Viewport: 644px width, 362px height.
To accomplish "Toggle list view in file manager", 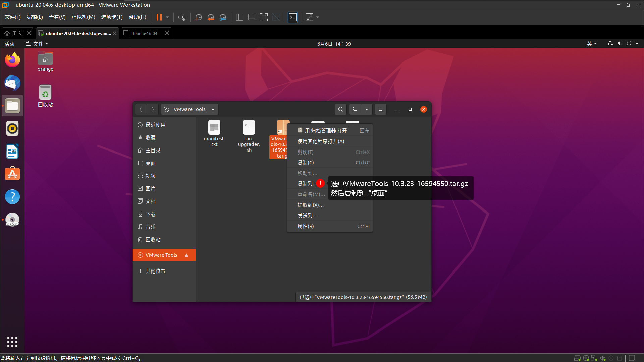I will pos(355,109).
